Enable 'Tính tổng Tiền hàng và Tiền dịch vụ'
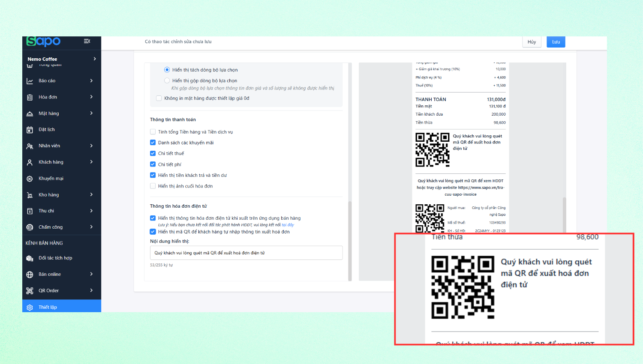The image size is (643, 364). (153, 132)
